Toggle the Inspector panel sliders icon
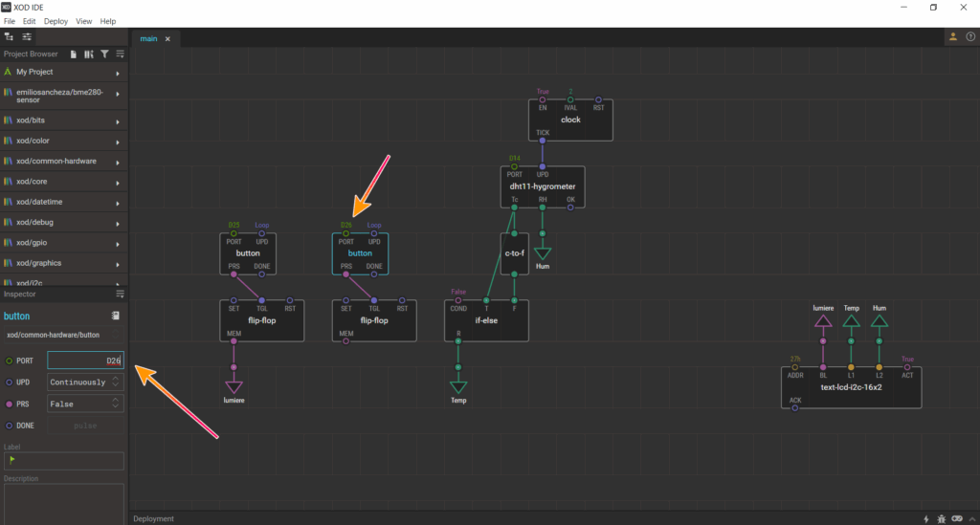 tap(27, 37)
